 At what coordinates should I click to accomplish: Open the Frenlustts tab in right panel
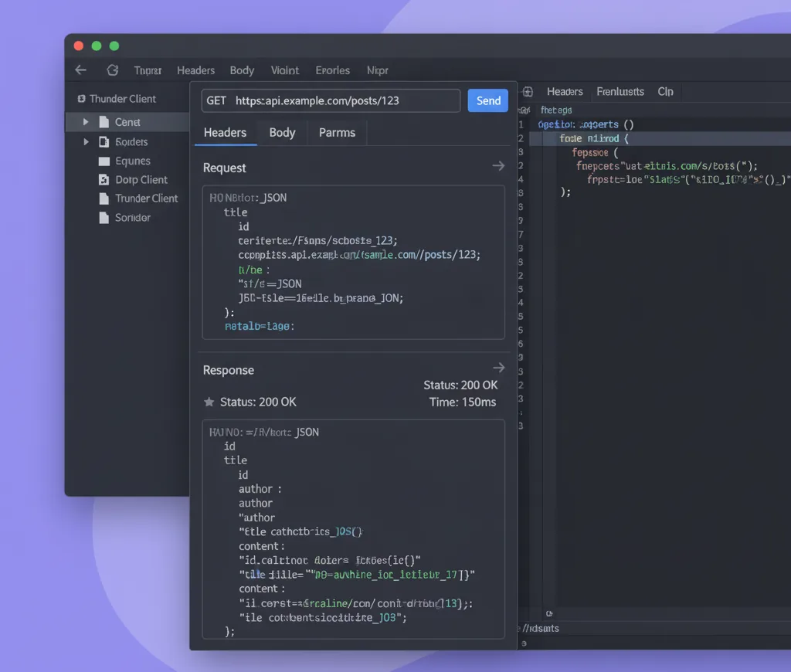coord(620,92)
